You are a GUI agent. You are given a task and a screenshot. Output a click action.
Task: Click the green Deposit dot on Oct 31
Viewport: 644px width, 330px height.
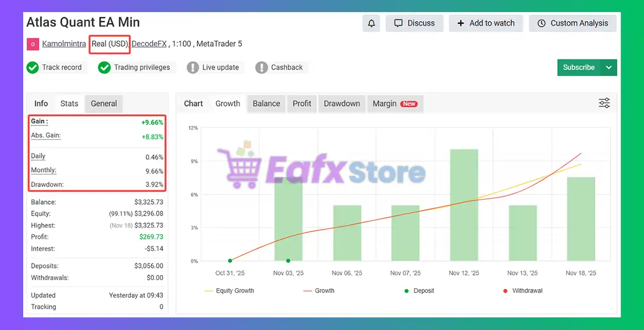tap(230, 260)
